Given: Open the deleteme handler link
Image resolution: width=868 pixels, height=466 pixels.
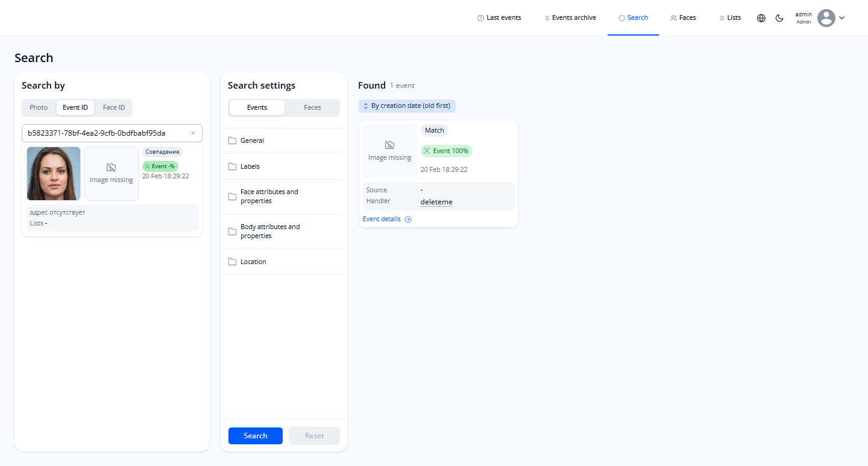Looking at the screenshot, I should click(436, 201).
